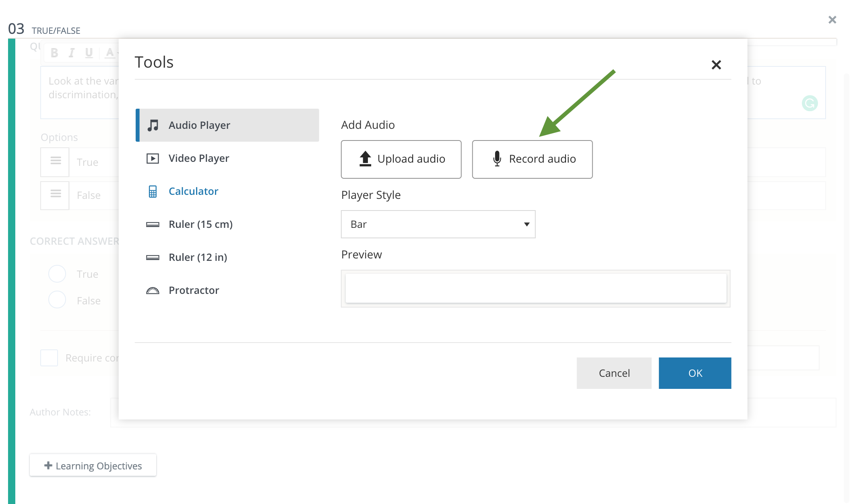Select the Protractor icon
The height and width of the screenshot is (504, 855).
[x=152, y=290]
